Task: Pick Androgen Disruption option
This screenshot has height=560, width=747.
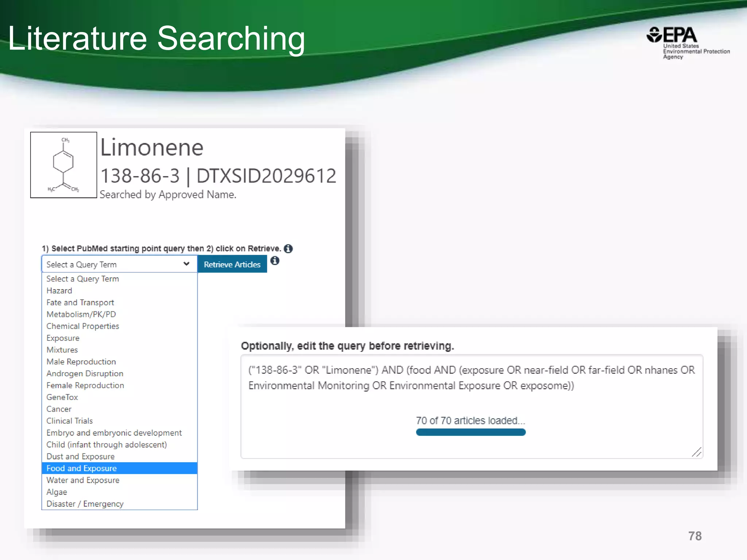Action: click(x=119, y=374)
